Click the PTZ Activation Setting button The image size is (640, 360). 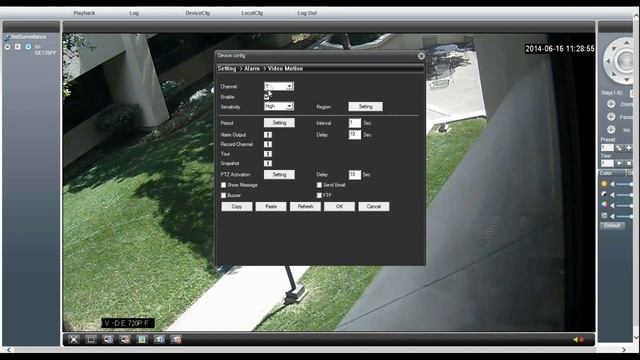coord(279,174)
